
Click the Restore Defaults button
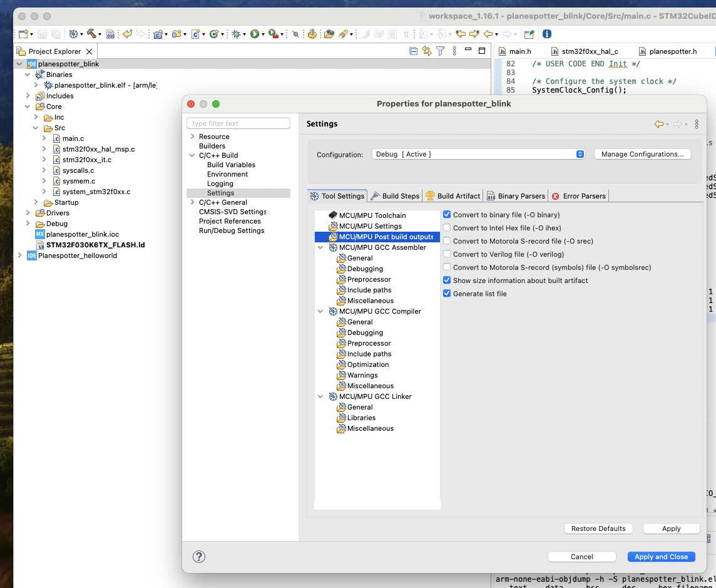[598, 528]
